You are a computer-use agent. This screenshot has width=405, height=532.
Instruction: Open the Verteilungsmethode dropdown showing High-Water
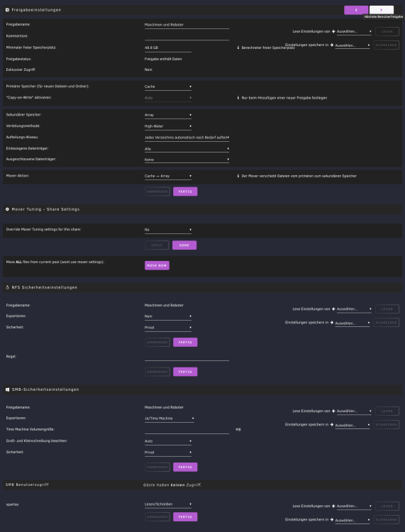point(168,126)
